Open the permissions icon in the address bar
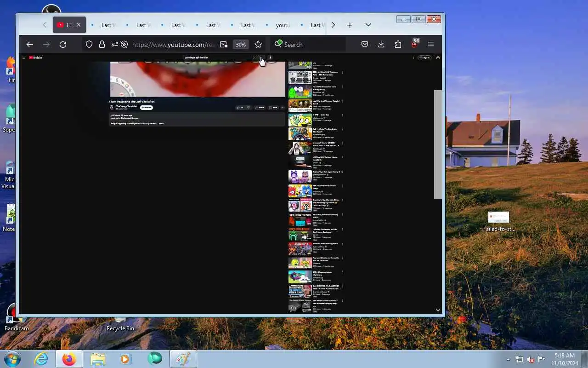 click(x=114, y=44)
